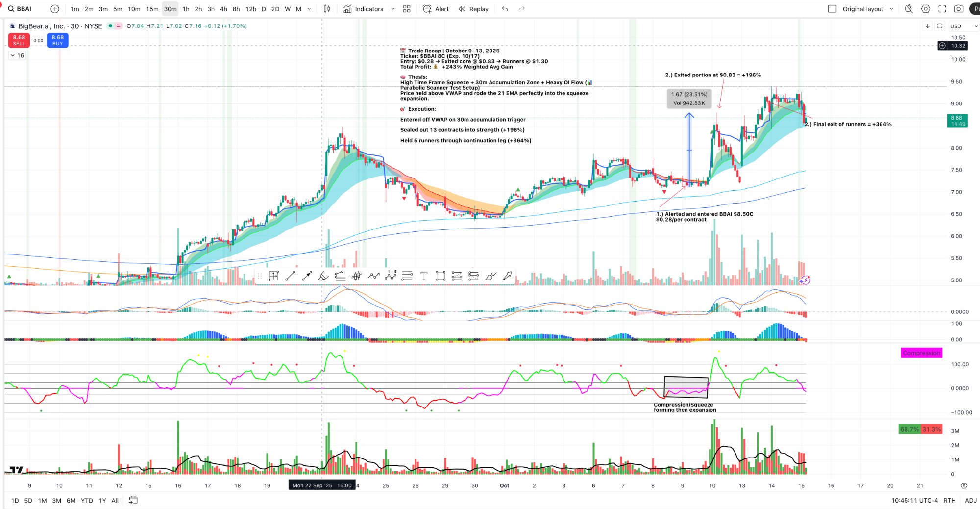Viewport: 980px width, 509px height.
Task: Click the green 8.68 current price label
Action: 957,121
